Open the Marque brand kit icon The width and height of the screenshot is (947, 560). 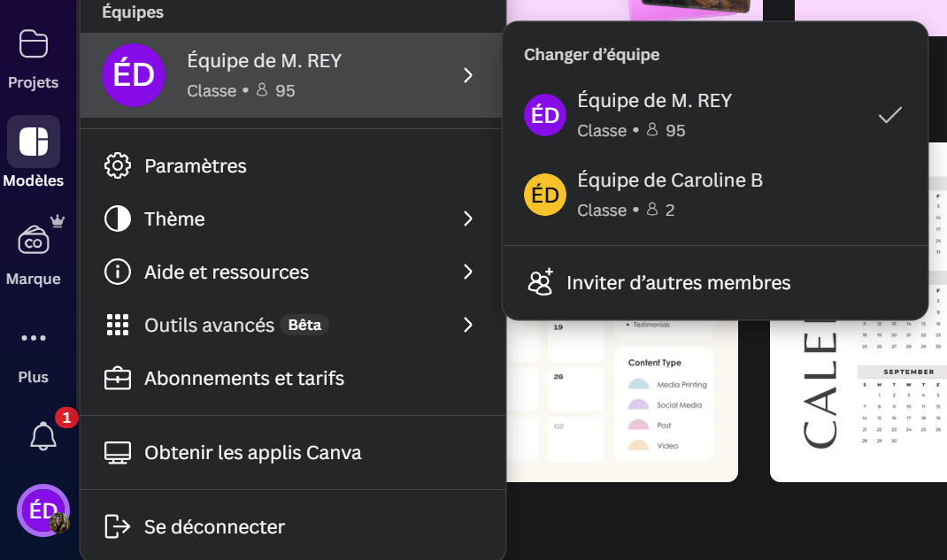point(35,240)
